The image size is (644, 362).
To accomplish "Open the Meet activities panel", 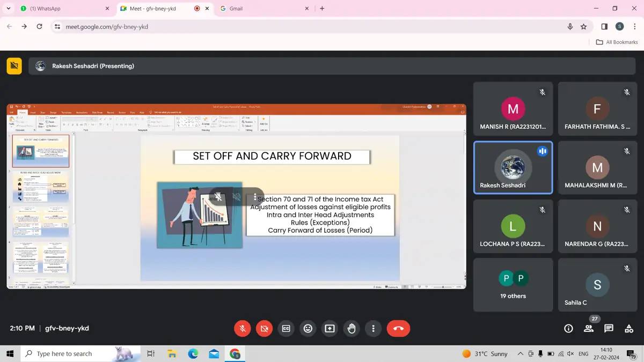I will [629, 328].
